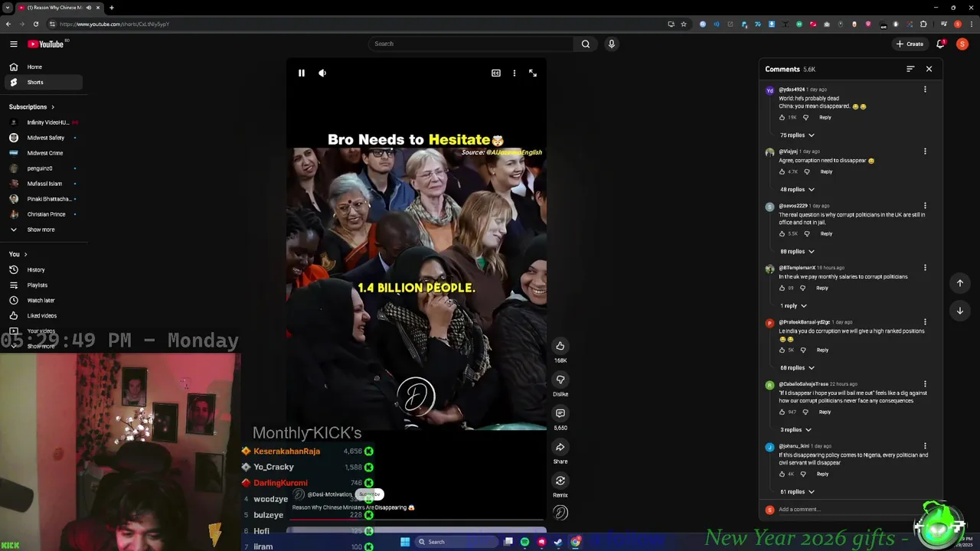Like the @BTemplemanX comment
980x551 pixels.
point(782,289)
